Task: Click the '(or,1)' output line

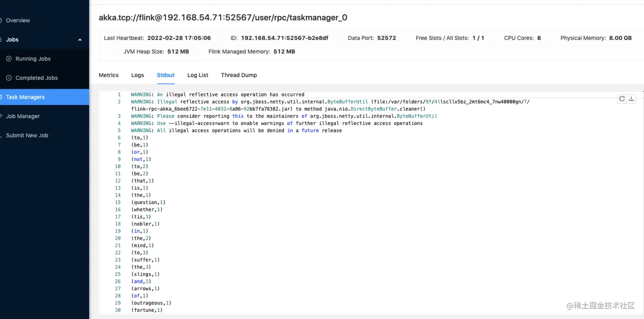Action: (x=140, y=152)
